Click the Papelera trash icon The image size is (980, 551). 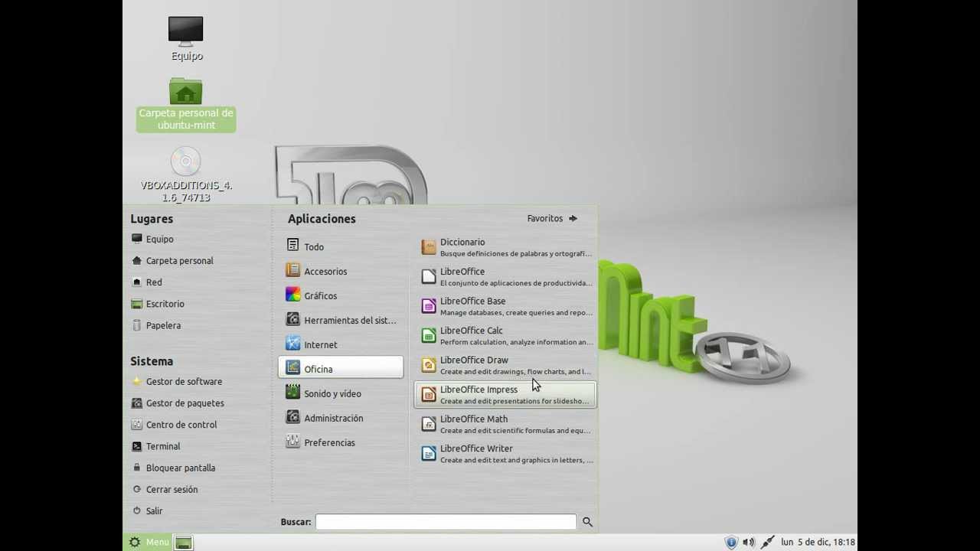[x=137, y=325]
